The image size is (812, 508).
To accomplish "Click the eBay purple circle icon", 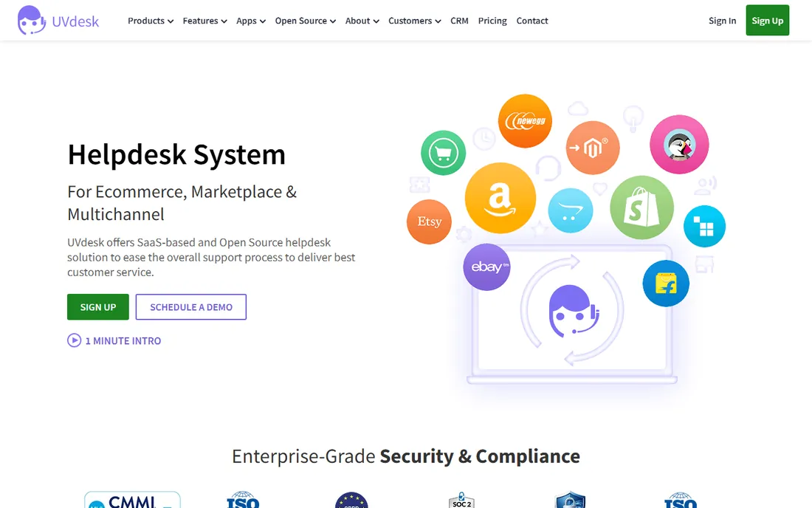I will pos(486,267).
